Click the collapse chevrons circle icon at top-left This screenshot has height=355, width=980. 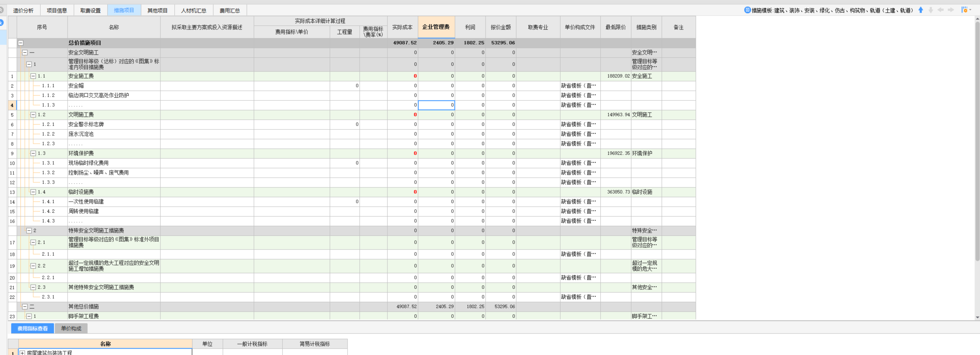point(1,10)
